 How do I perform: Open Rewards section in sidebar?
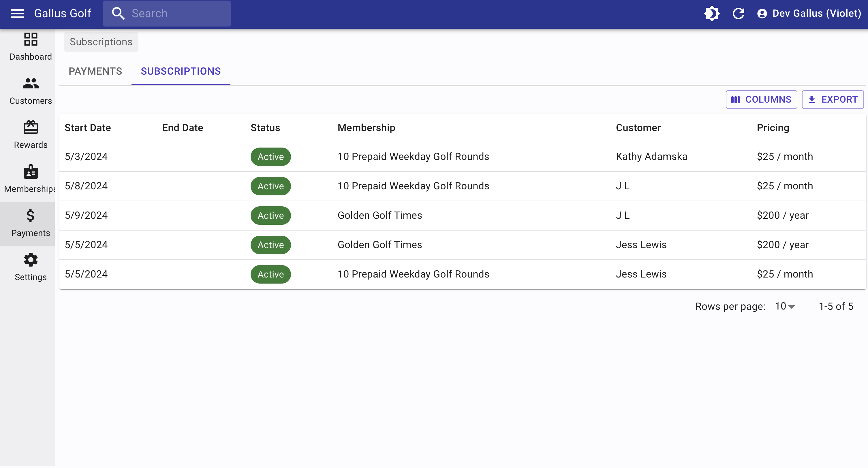click(x=31, y=135)
